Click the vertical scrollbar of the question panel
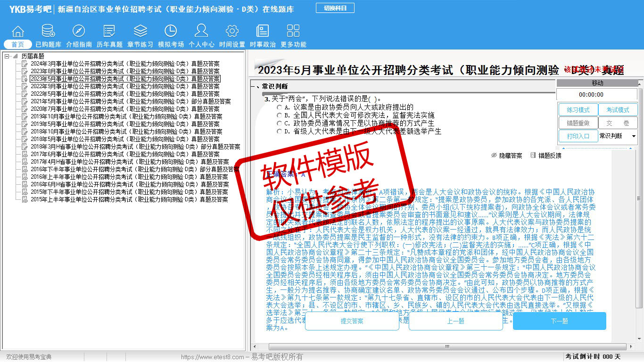Viewport: 644px width, 362px height. 639,212
